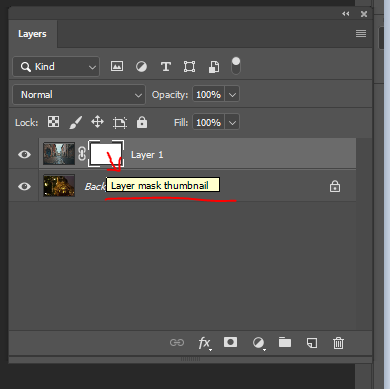Create a new layer icon
Image resolution: width=390 pixels, height=389 pixels.
[x=312, y=343]
